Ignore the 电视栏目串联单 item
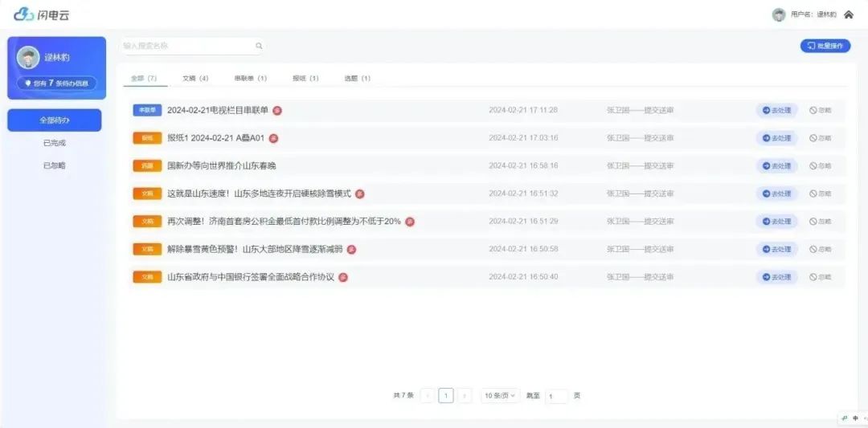868x428 pixels. 821,110
